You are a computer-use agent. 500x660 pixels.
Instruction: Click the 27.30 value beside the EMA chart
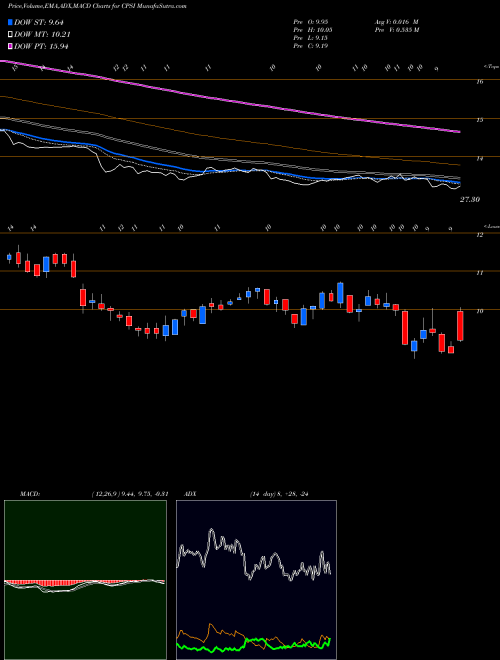[470, 200]
